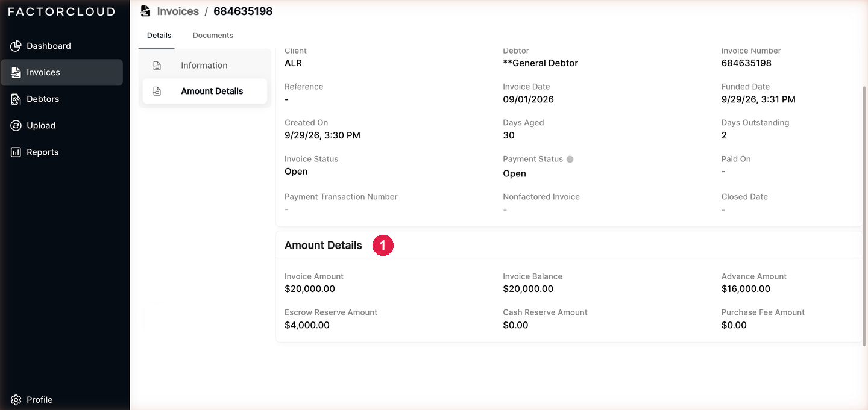
Task: Click the **General Debtor value
Action: 541,63
